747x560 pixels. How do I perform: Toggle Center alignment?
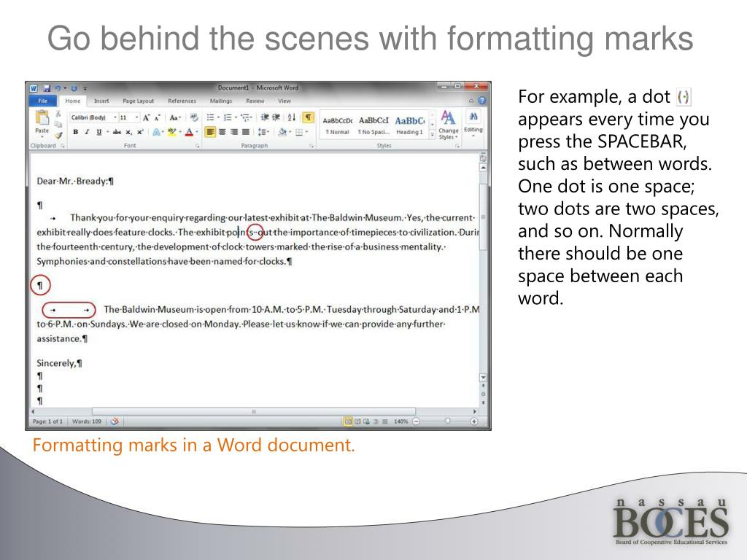222,132
